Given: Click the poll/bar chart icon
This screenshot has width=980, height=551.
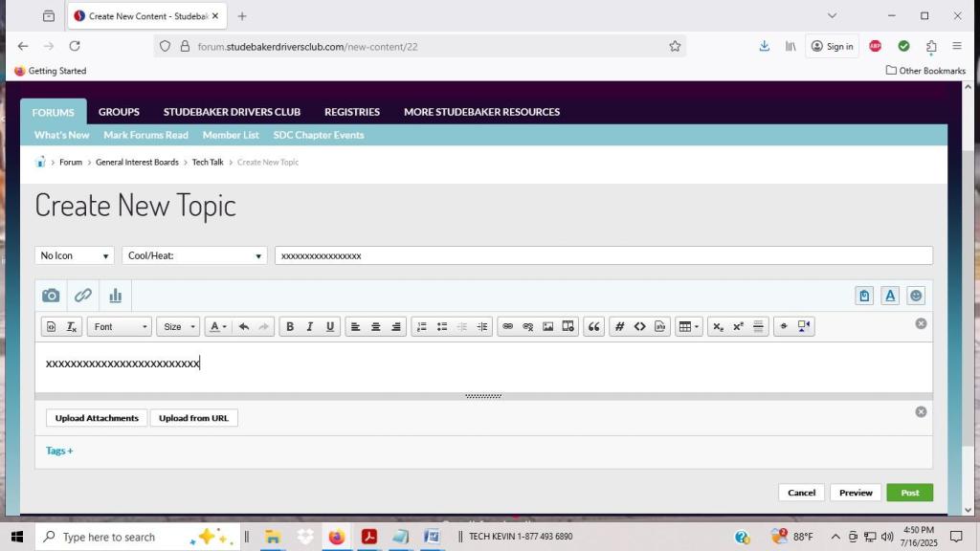Looking at the screenshot, I should pos(116,295).
